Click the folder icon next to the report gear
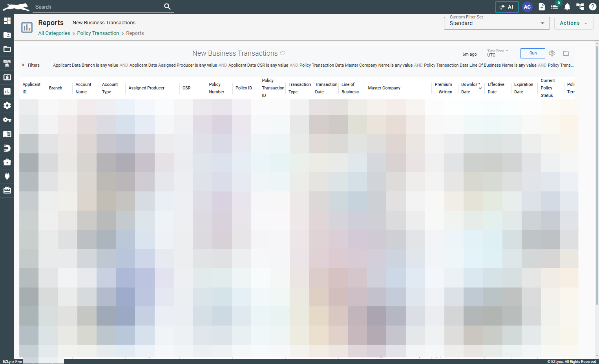The width and height of the screenshot is (599, 364). 566,53
